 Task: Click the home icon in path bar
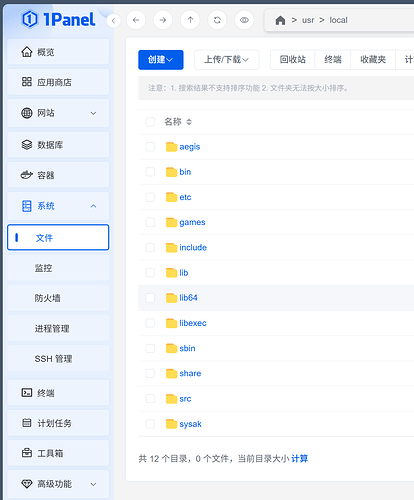[280, 20]
